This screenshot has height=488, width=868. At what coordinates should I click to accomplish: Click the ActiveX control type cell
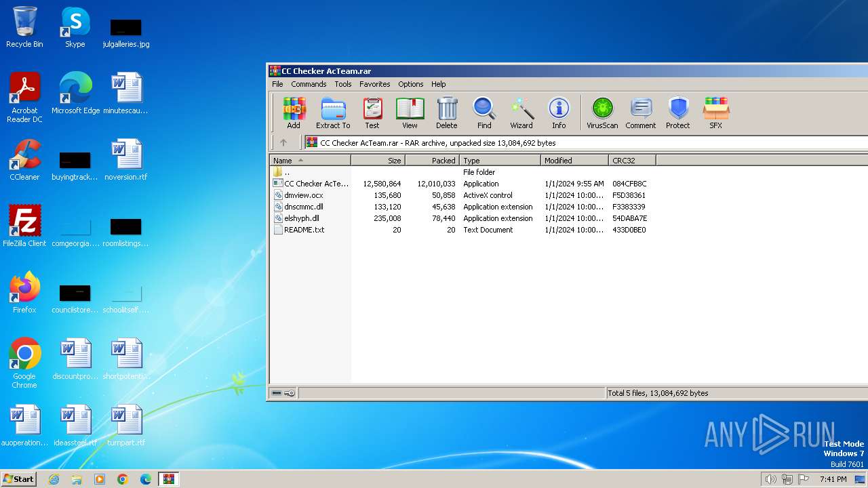click(488, 195)
